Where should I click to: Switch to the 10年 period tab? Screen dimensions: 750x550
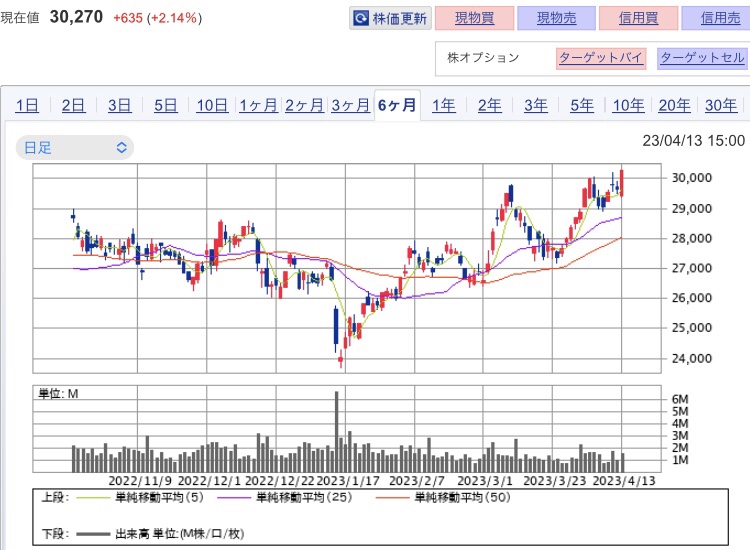point(629,105)
